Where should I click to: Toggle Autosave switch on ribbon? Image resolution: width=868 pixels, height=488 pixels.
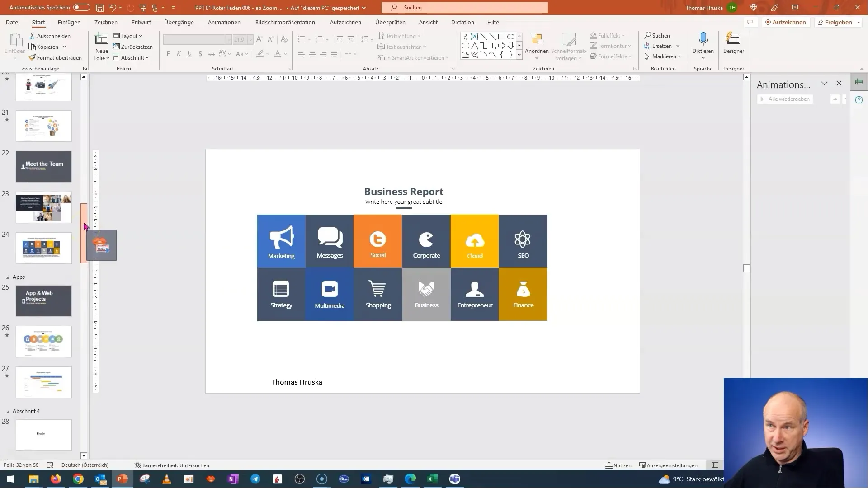point(79,7)
